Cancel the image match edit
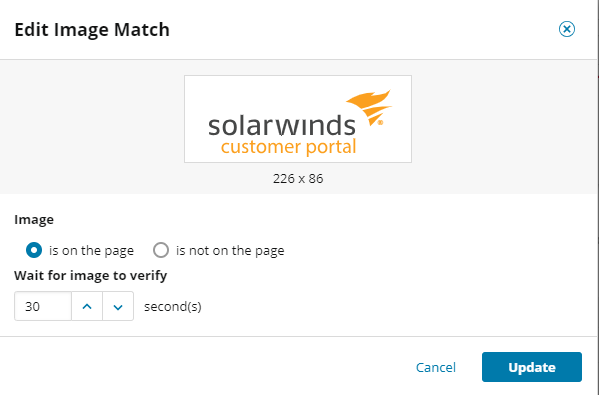 click(435, 367)
